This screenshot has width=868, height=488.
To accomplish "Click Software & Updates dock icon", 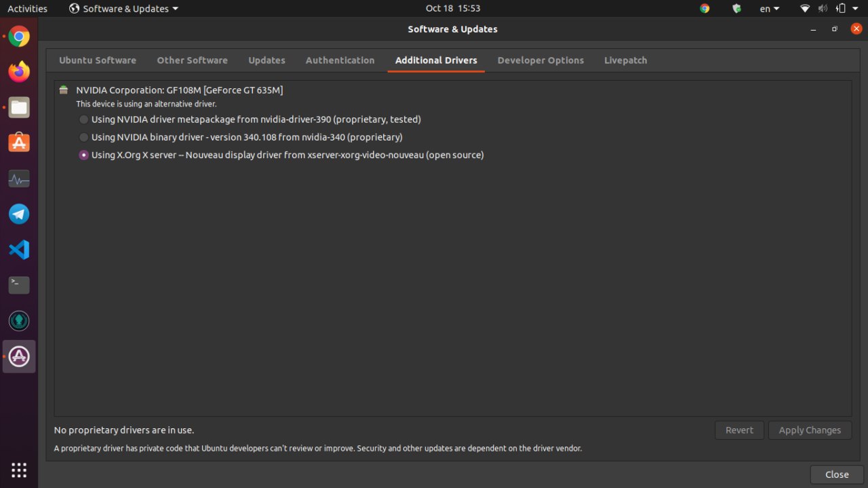I will pos(19,356).
